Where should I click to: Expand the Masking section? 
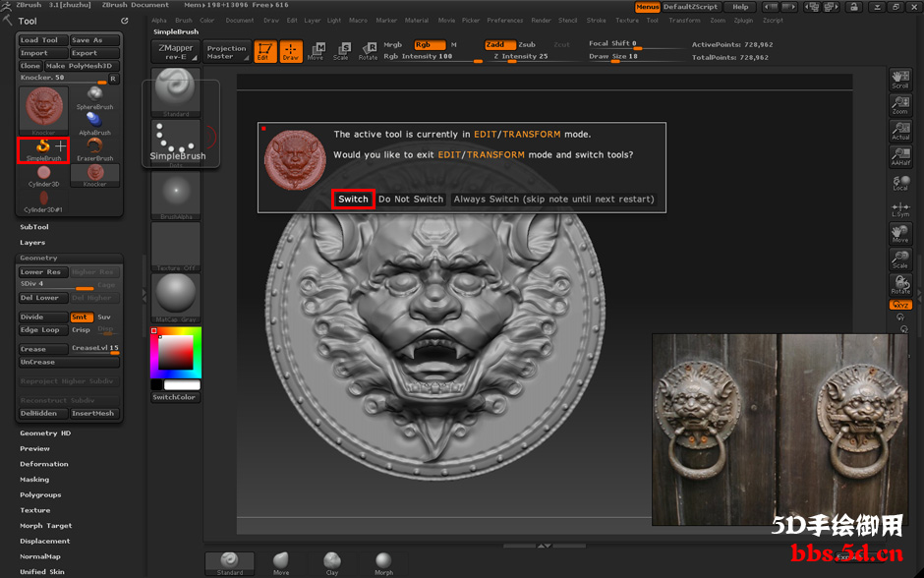[x=34, y=480]
